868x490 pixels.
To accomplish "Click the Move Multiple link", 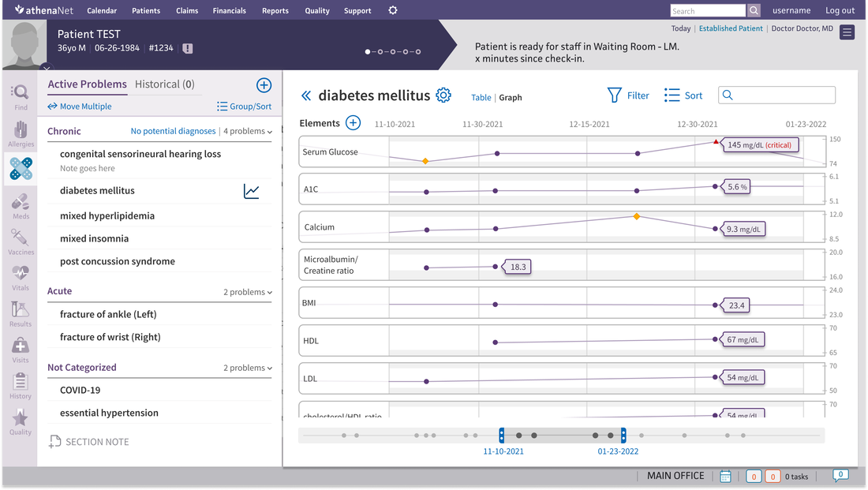I will (79, 107).
